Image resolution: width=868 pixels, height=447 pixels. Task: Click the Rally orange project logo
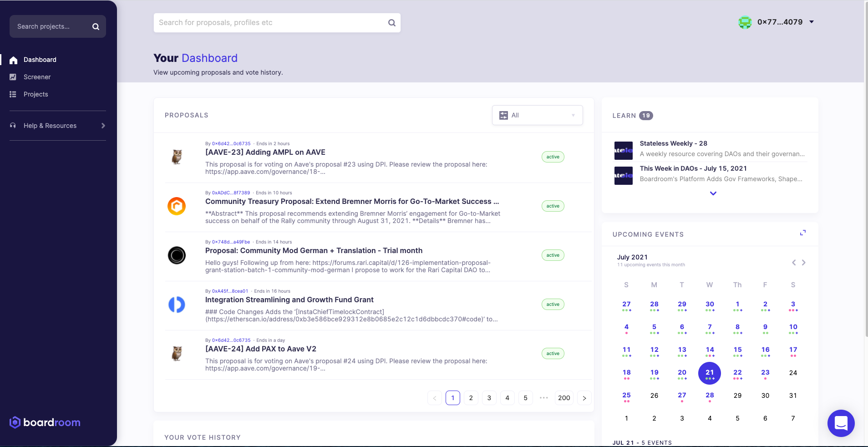177,206
